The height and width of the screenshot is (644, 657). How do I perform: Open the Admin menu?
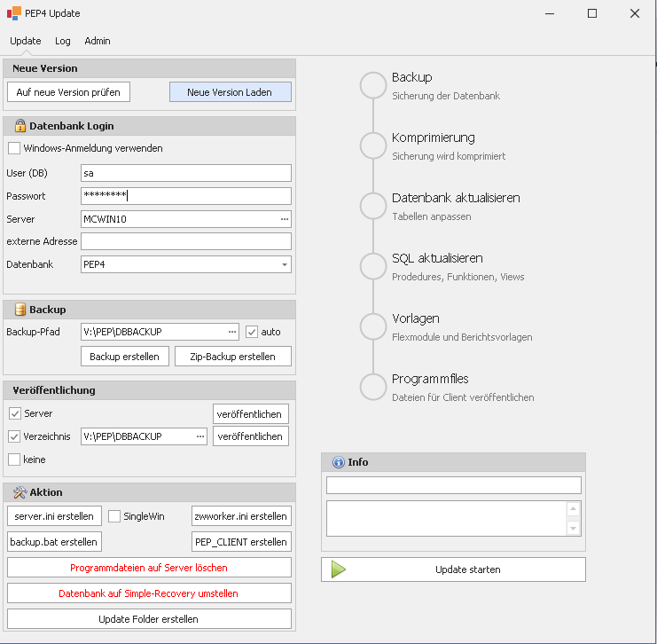(x=98, y=41)
